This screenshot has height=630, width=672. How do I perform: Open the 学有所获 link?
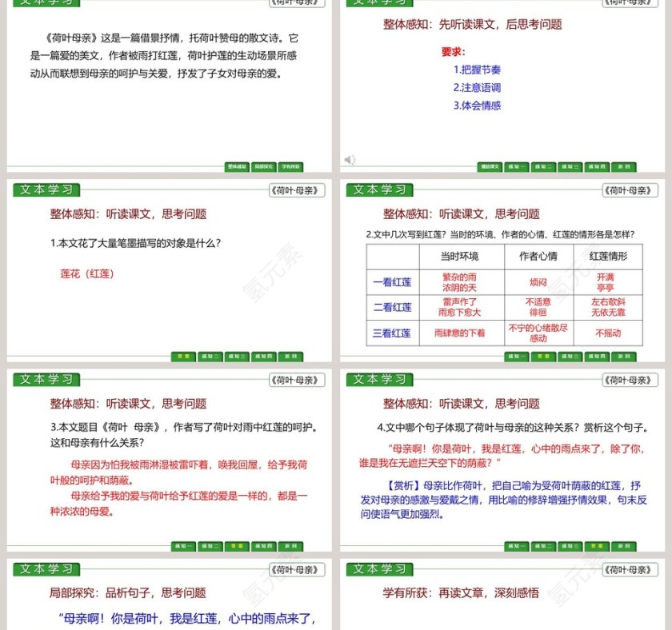click(x=290, y=166)
